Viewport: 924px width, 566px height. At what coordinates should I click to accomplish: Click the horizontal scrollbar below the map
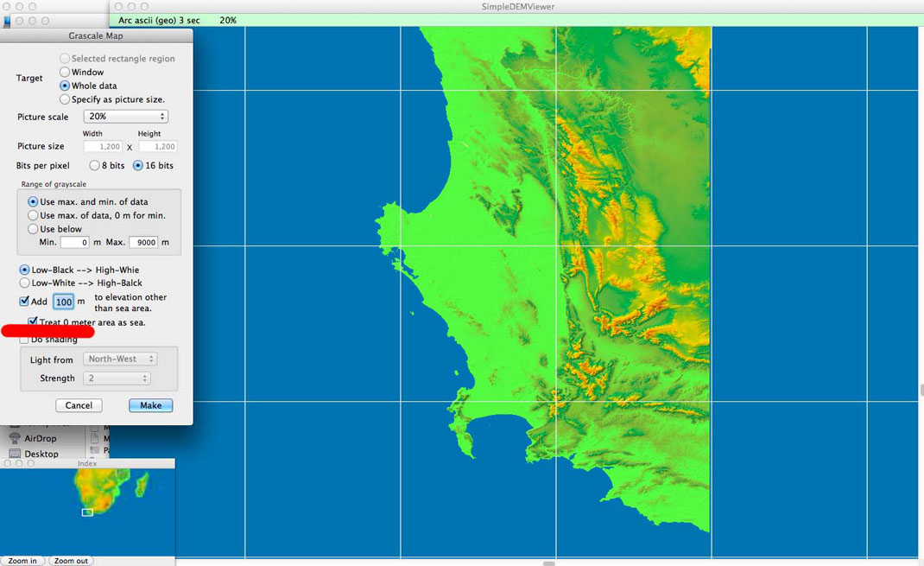548,563
